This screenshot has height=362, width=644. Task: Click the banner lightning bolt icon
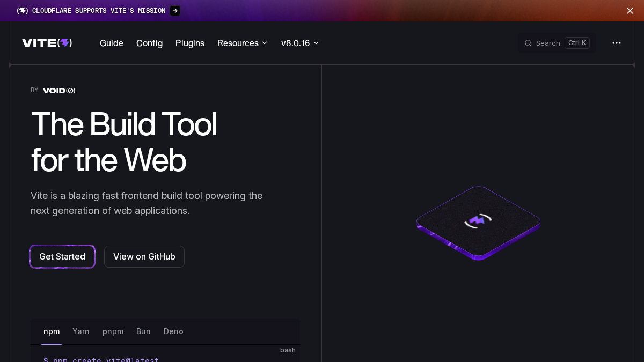point(23,11)
